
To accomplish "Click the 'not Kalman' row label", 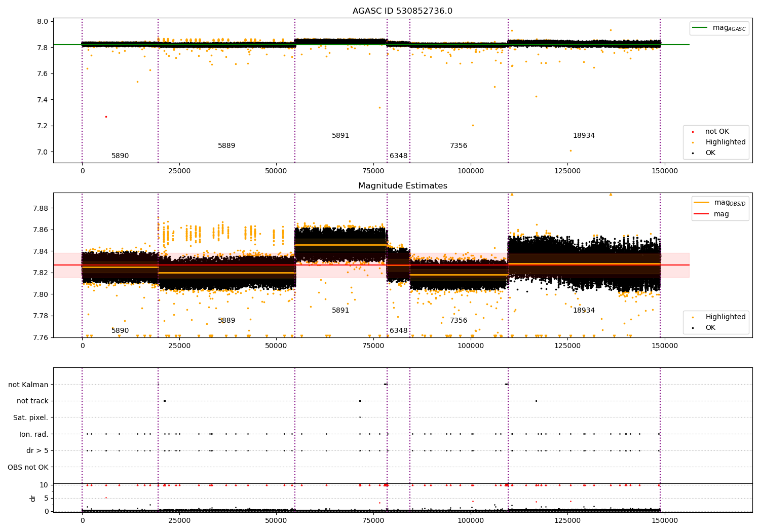I will point(28,385).
